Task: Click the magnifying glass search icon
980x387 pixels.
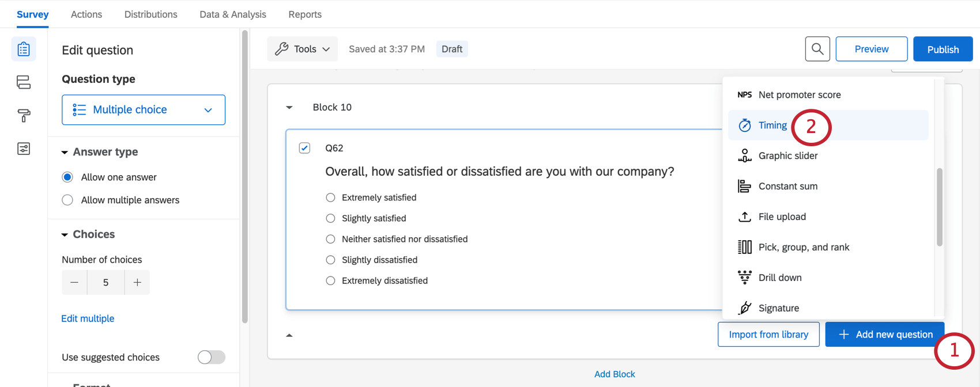Action: click(817, 49)
